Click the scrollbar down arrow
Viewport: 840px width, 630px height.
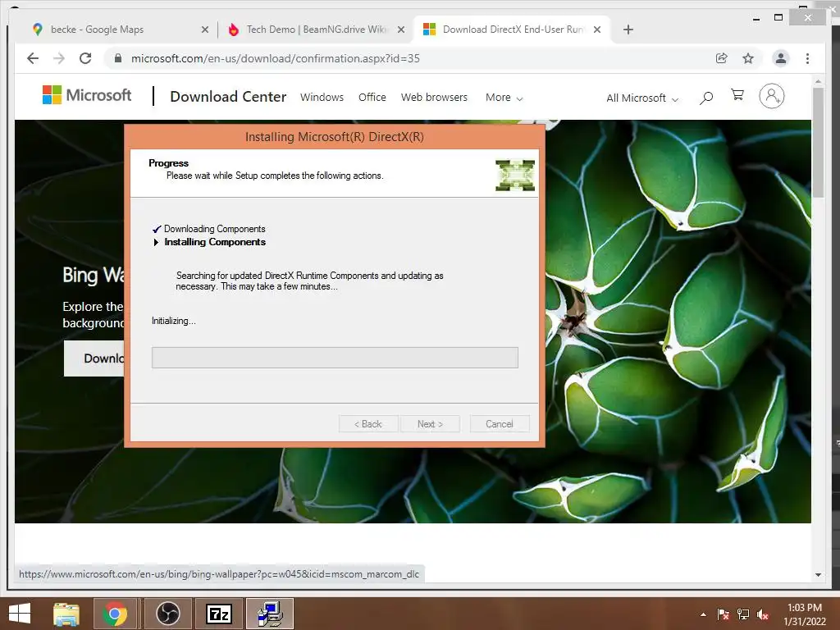click(x=818, y=575)
